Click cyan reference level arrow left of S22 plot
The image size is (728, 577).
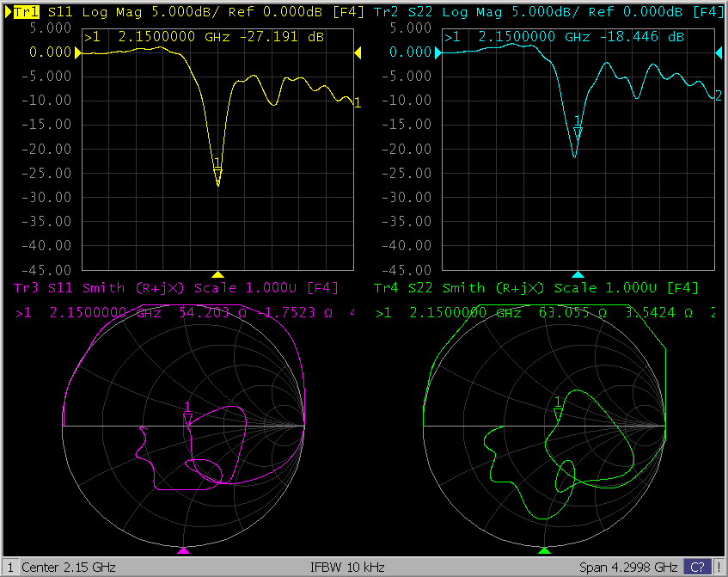click(x=437, y=53)
